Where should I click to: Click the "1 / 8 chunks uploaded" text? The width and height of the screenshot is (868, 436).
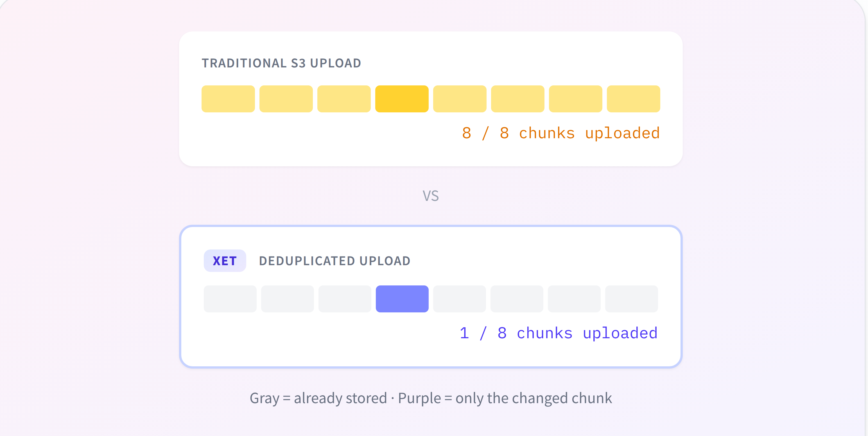(558, 333)
